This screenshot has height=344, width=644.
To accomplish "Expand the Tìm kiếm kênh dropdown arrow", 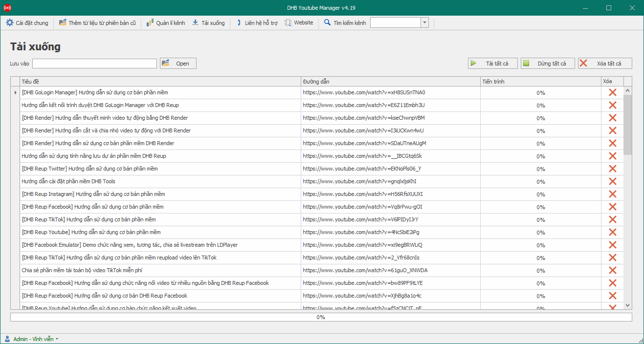I will (424, 22).
